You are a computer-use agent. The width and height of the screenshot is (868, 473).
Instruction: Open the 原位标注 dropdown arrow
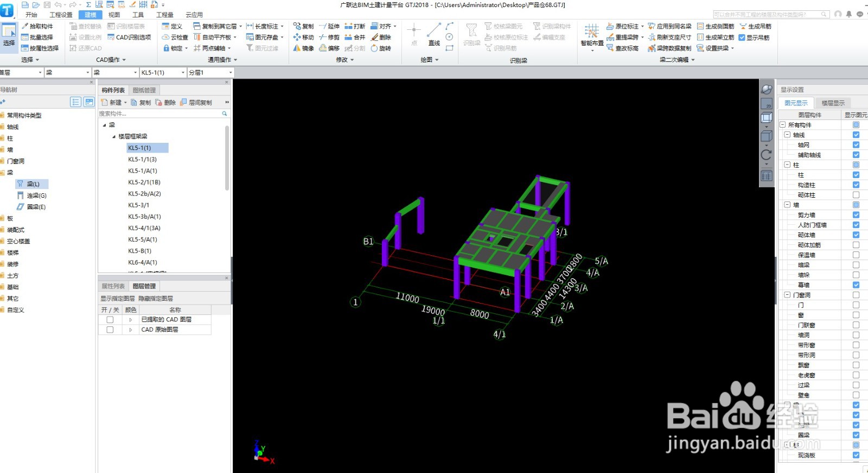click(x=642, y=26)
